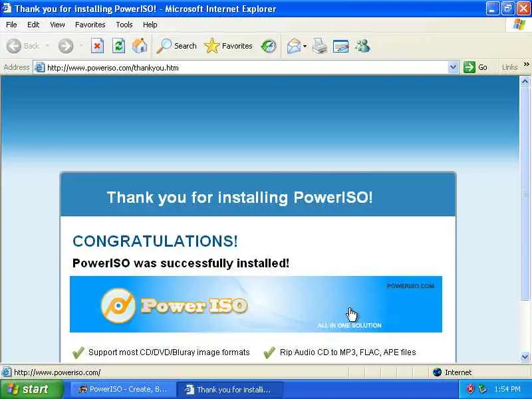Open the Help menu

click(150, 25)
